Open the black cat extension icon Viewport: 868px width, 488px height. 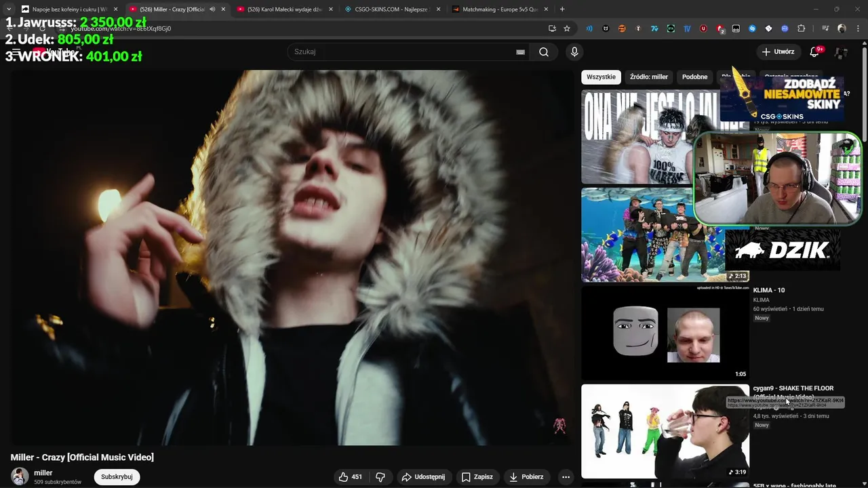point(606,28)
